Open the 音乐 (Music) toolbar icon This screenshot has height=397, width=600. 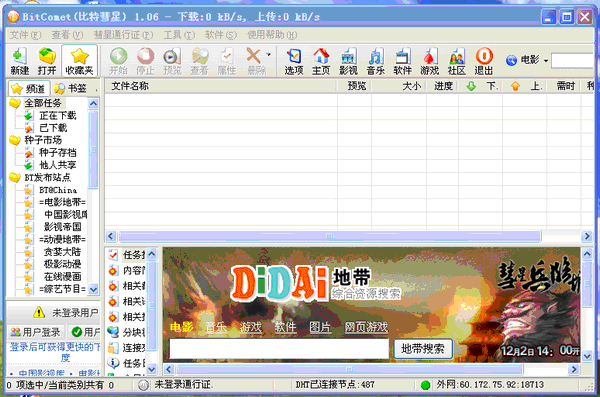pos(375,61)
